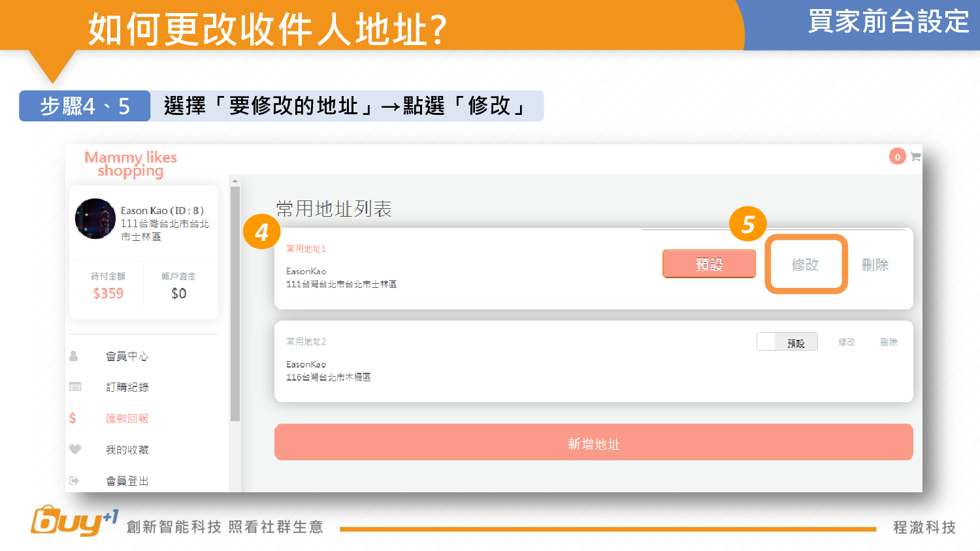Click the Mammy likes shopping logo
The image size is (980, 551).
point(131,164)
